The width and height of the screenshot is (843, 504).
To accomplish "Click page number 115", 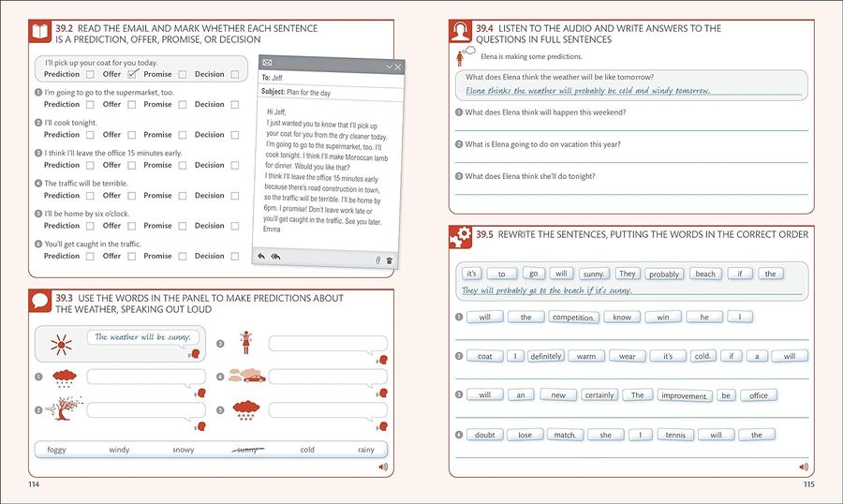I will 809,484.
